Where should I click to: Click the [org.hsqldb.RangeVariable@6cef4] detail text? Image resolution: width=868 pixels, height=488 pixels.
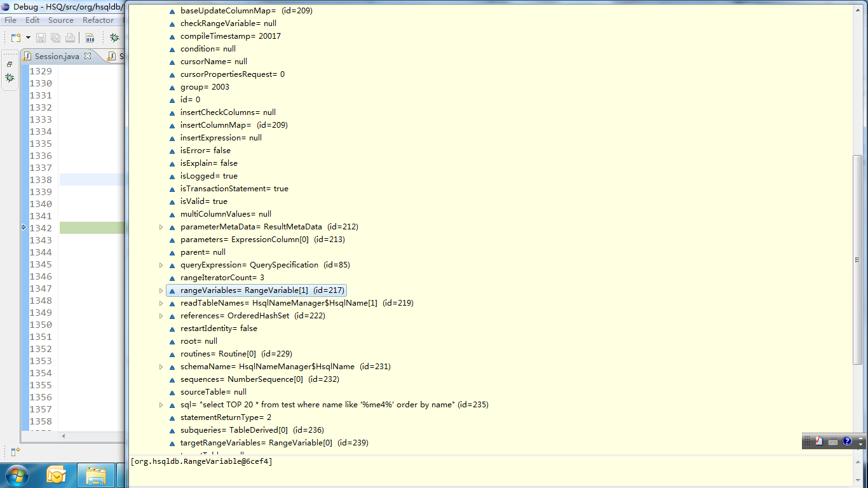(x=201, y=461)
